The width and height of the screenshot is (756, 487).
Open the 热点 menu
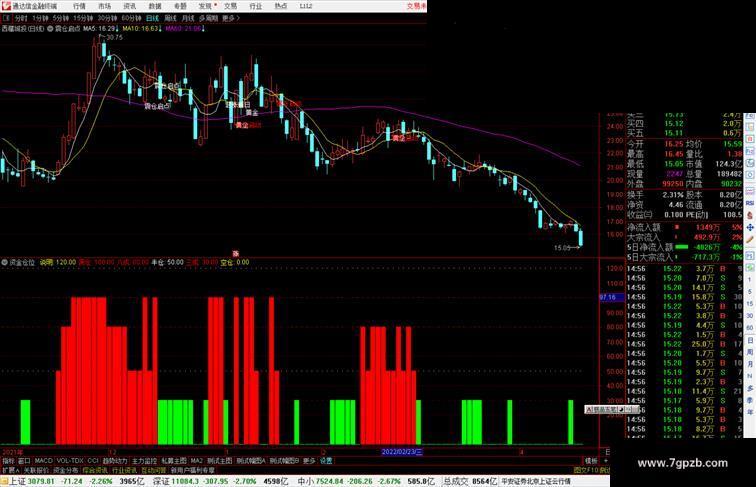(281, 6)
